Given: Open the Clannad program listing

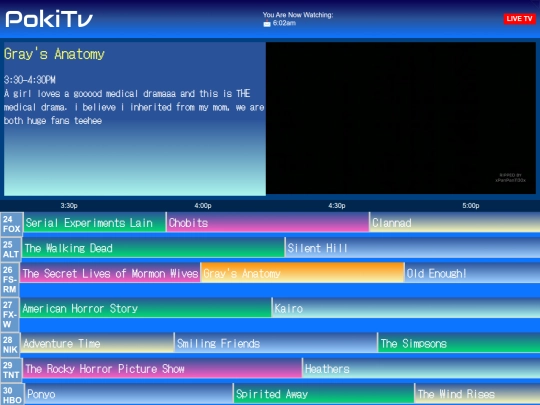Looking at the screenshot, I should click(455, 222).
